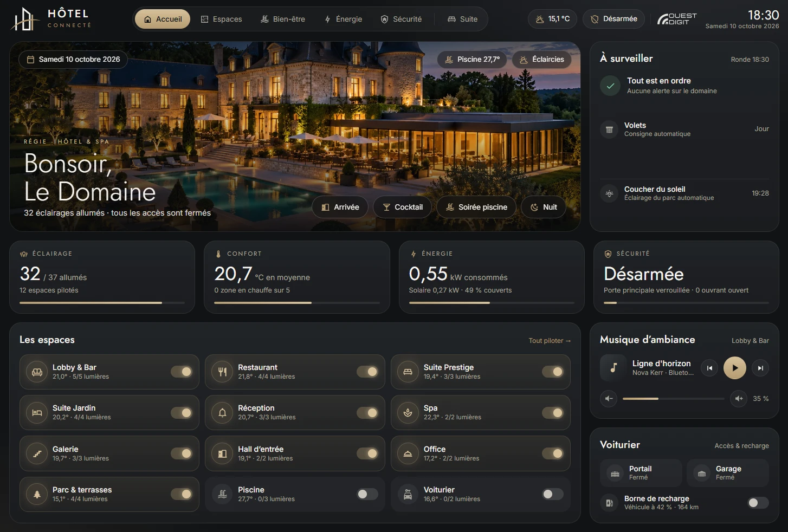This screenshot has width=788, height=532.
Task: Click the Éclaircies weather chip
Action: coord(541,60)
